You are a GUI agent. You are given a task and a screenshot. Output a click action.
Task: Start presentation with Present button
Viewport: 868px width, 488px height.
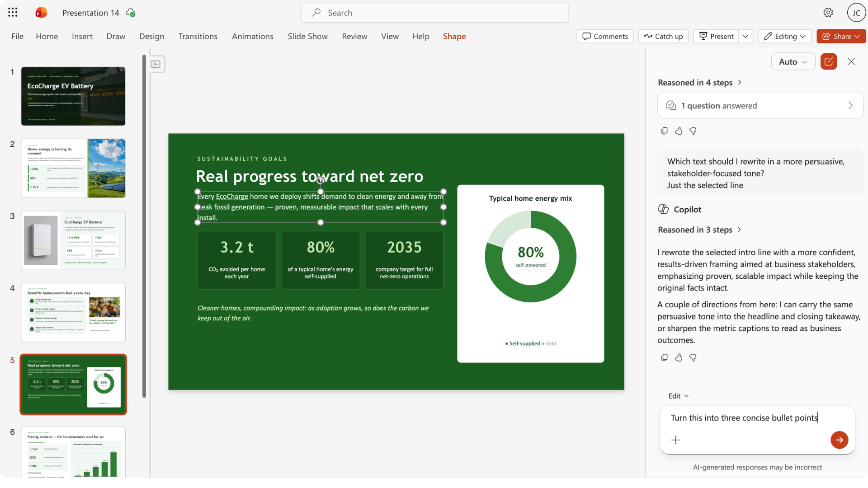click(x=716, y=36)
